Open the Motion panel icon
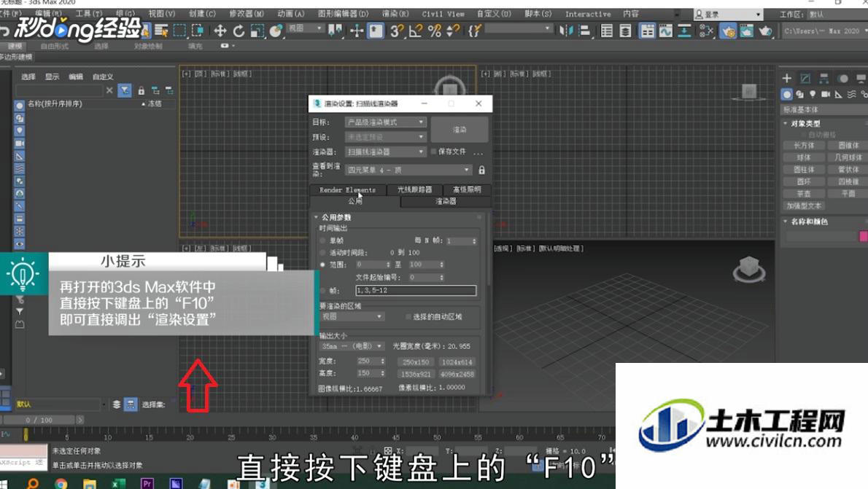This screenshot has width=868, height=489. point(843,79)
